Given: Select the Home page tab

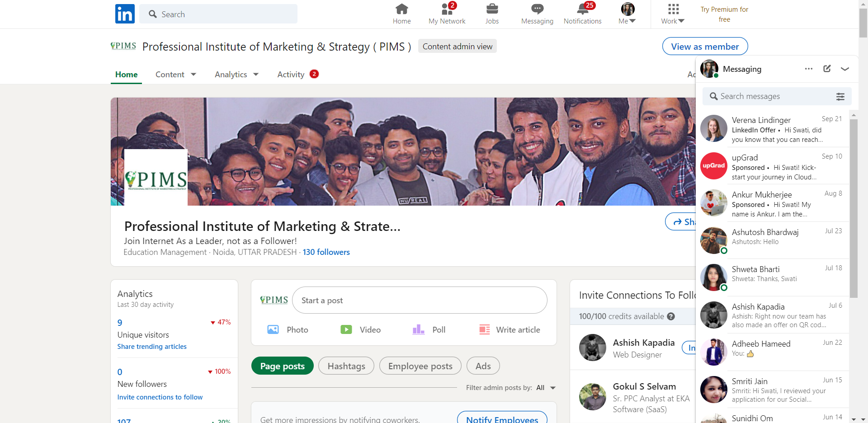Looking at the screenshot, I should click(x=126, y=75).
